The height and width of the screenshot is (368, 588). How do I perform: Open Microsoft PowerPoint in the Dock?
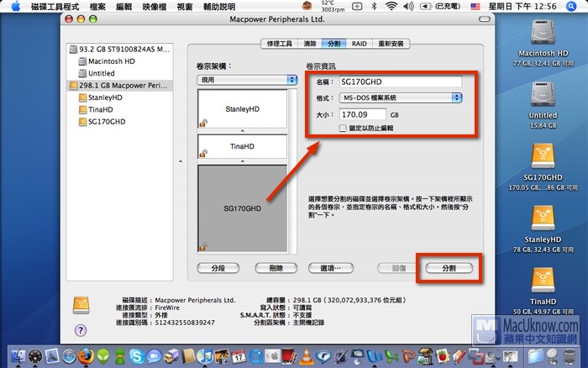click(408, 356)
